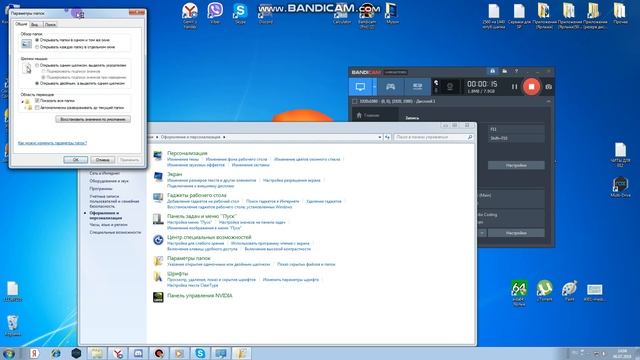Screen dimensions: 640x360
Task: Select Bandicam HDMI device recording mode
Action: [417, 87]
